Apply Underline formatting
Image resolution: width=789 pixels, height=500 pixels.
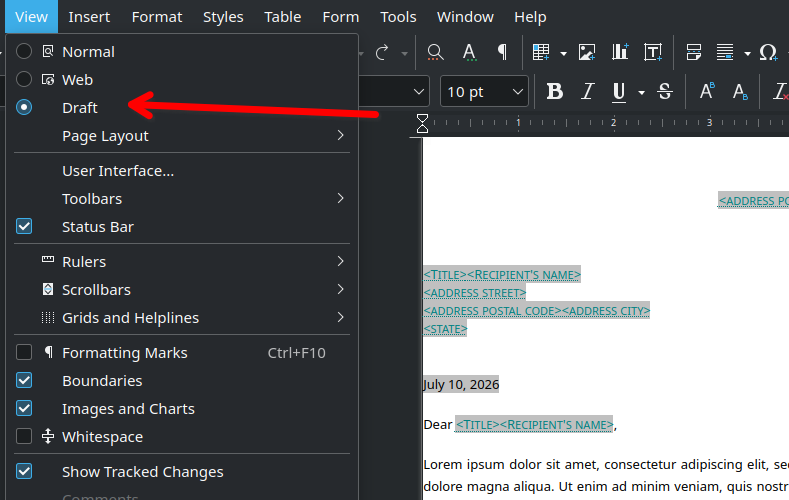619,92
